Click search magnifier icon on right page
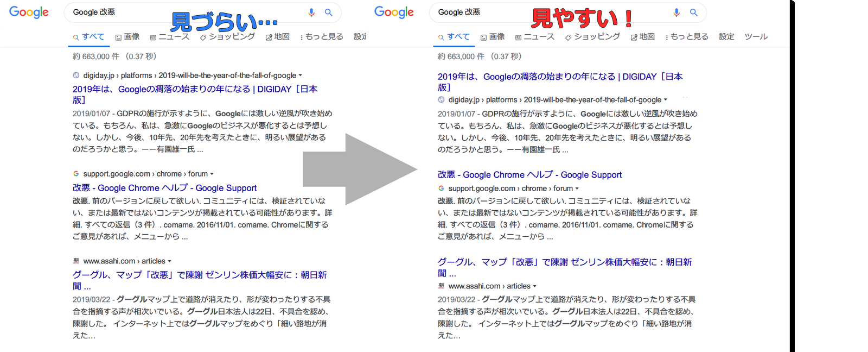 pyautogui.click(x=694, y=12)
